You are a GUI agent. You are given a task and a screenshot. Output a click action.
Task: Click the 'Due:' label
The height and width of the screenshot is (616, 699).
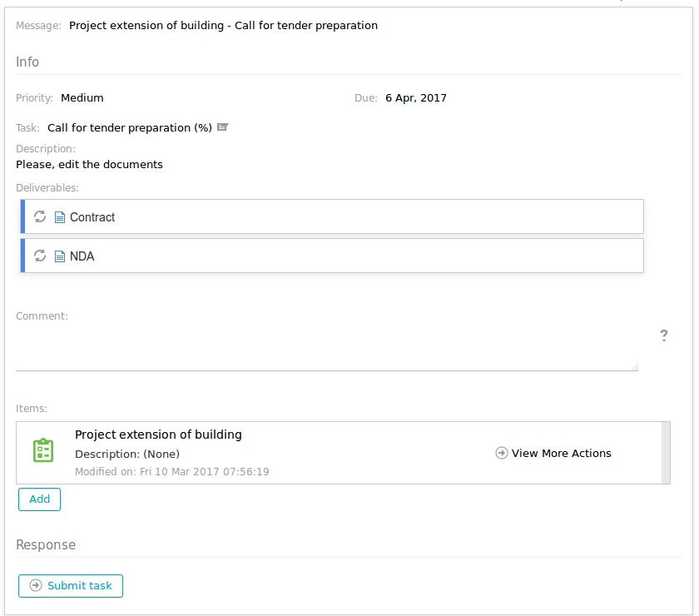click(366, 98)
